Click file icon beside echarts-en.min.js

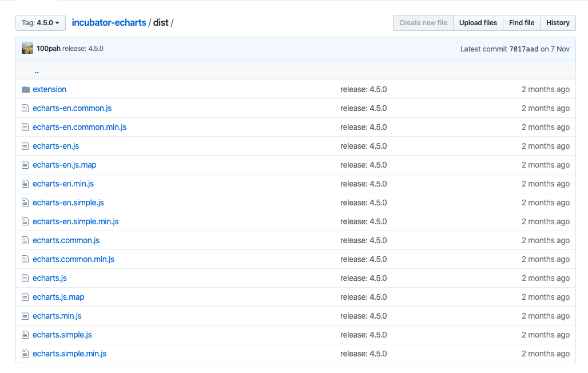click(25, 184)
